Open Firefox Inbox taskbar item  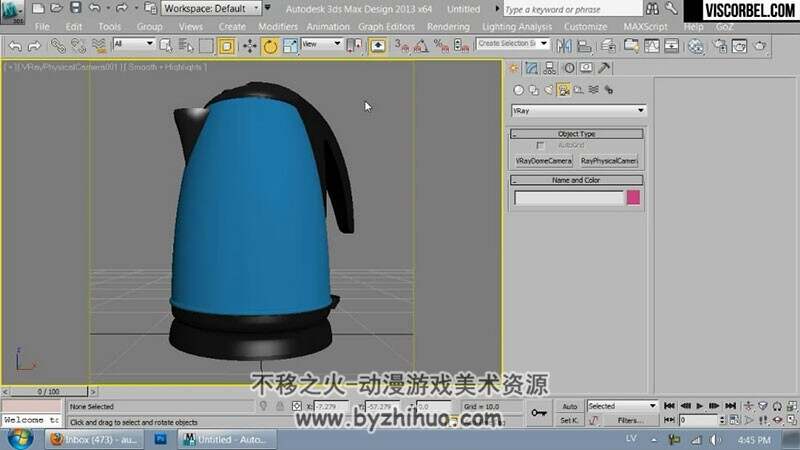[x=95, y=439]
